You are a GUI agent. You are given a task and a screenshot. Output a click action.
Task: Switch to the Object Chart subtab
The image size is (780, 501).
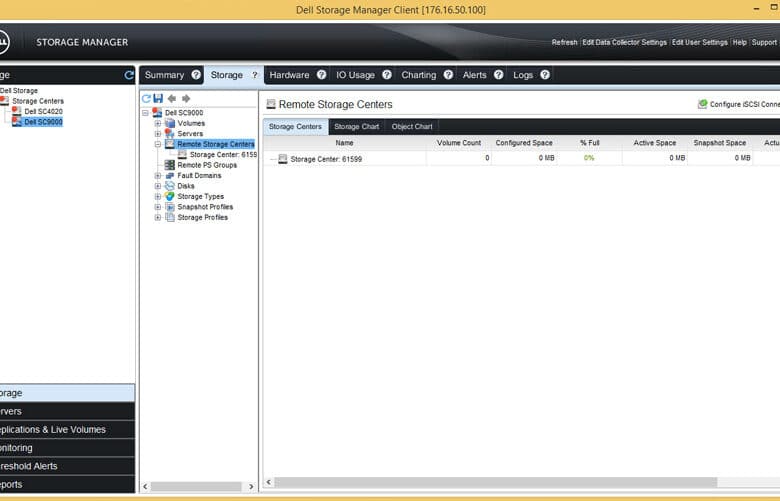412,126
